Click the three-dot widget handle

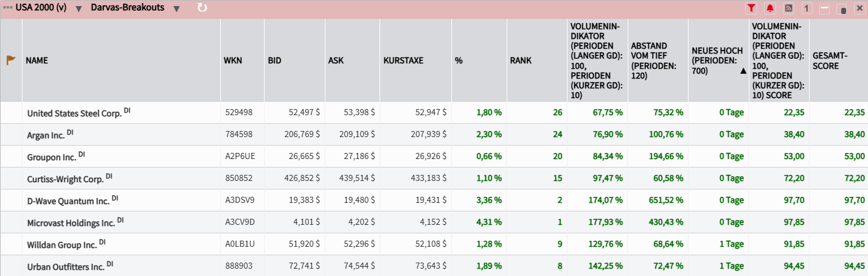tap(7, 8)
